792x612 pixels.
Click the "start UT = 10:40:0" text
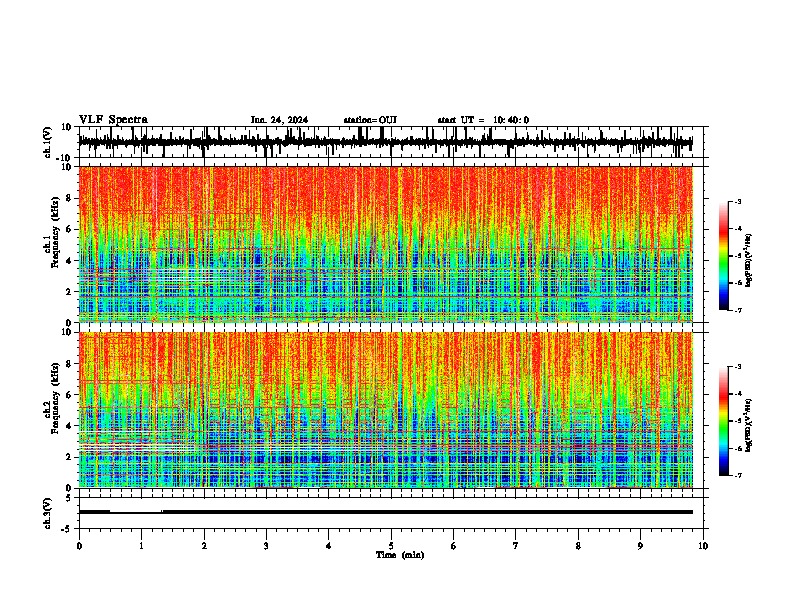tap(483, 120)
